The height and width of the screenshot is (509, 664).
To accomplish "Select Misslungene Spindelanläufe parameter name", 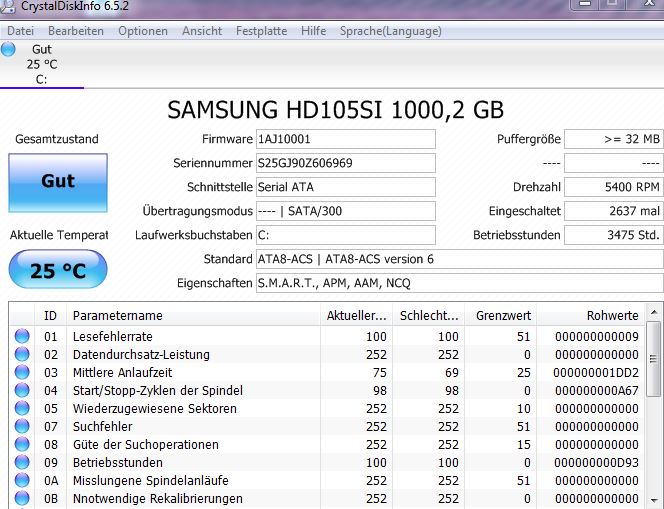I will [x=150, y=481].
